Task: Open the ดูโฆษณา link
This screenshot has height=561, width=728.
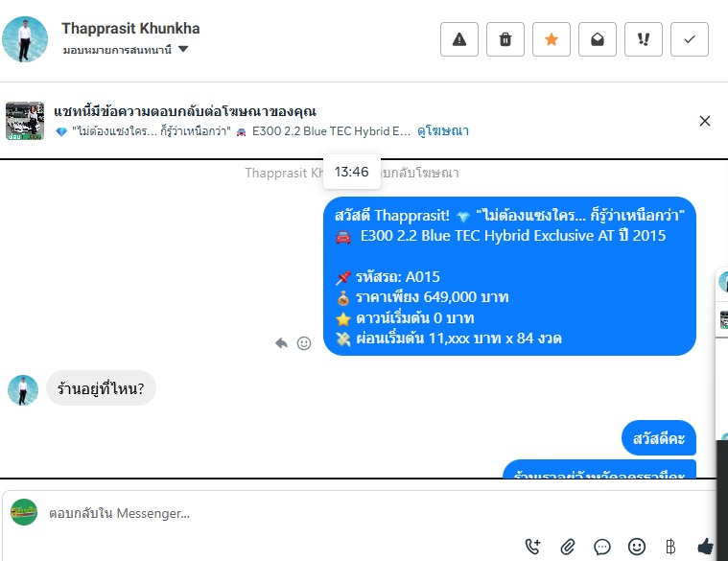Action: [443, 131]
